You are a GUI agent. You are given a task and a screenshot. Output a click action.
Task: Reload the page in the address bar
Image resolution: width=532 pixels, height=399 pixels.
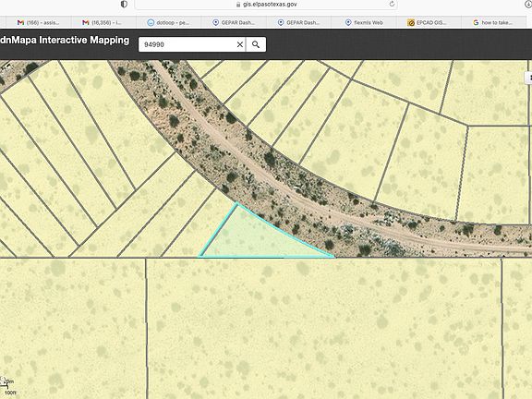(x=392, y=4)
